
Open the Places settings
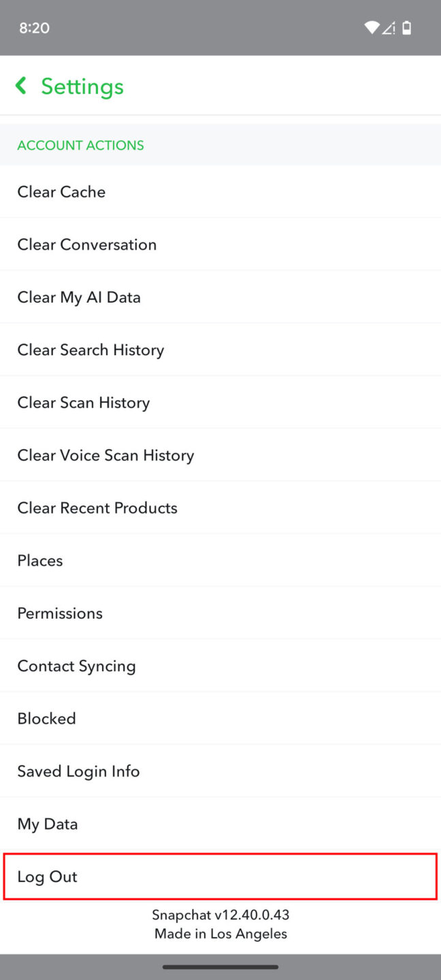tap(39, 560)
